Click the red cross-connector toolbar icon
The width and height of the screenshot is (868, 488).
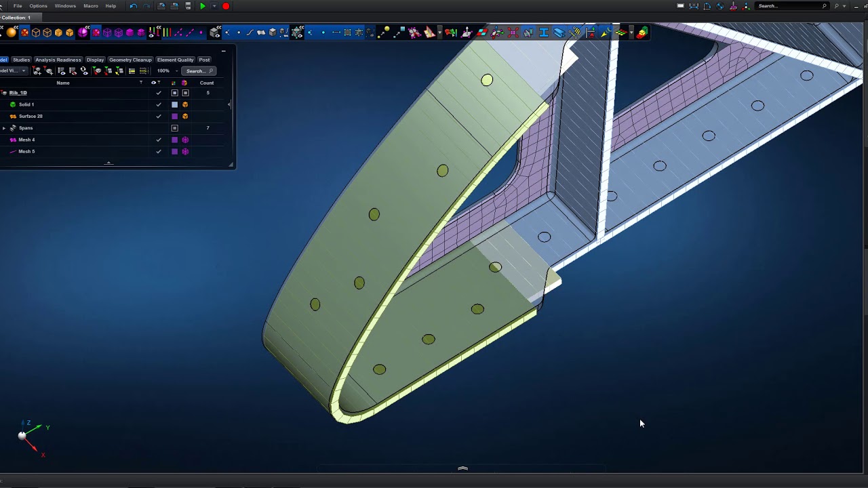pyautogui.click(x=513, y=33)
